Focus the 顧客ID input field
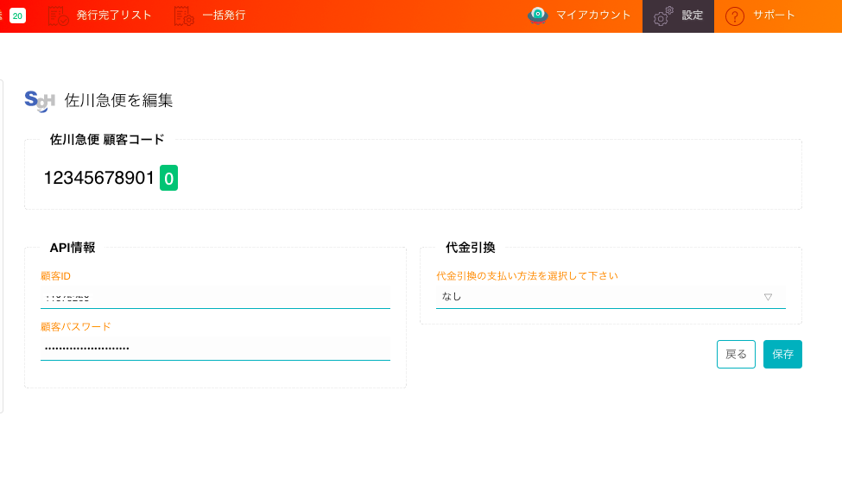 pyautogui.click(x=215, y=297)
